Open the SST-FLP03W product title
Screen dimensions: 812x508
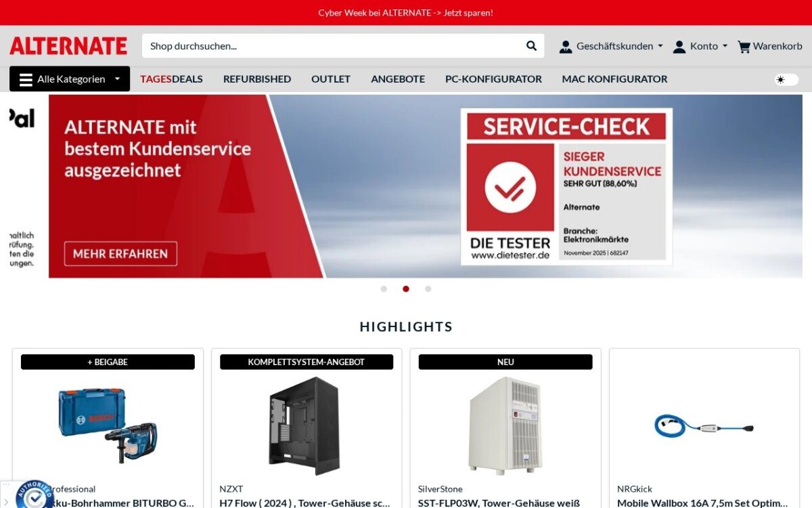point(499,503)
